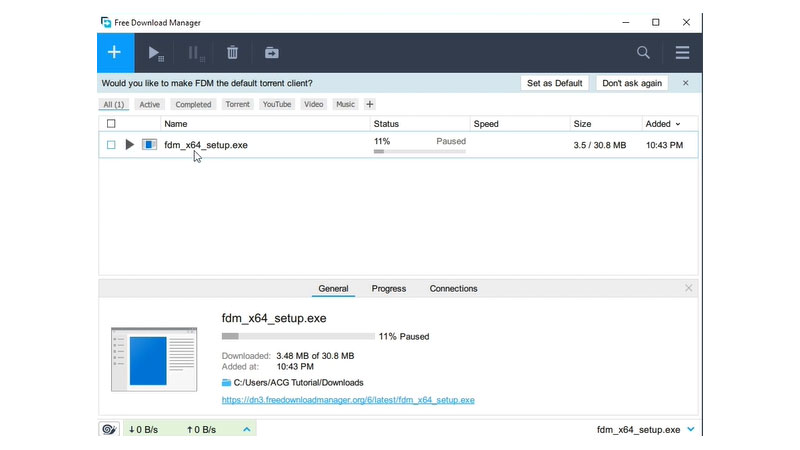The image size is (800, 450).
Task: Open the freedownloadmanager.org download link
Action: click(x=348, y=400)
